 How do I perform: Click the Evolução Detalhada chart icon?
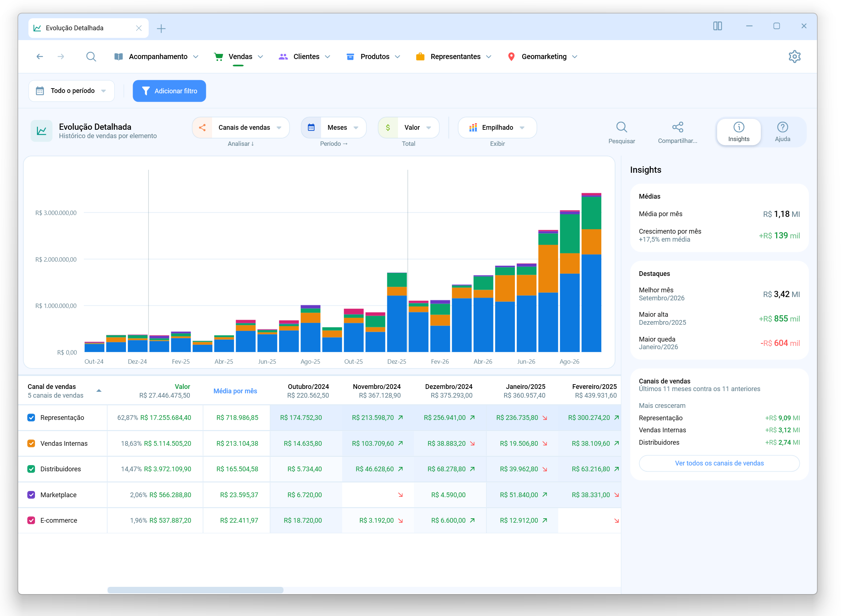42,131
